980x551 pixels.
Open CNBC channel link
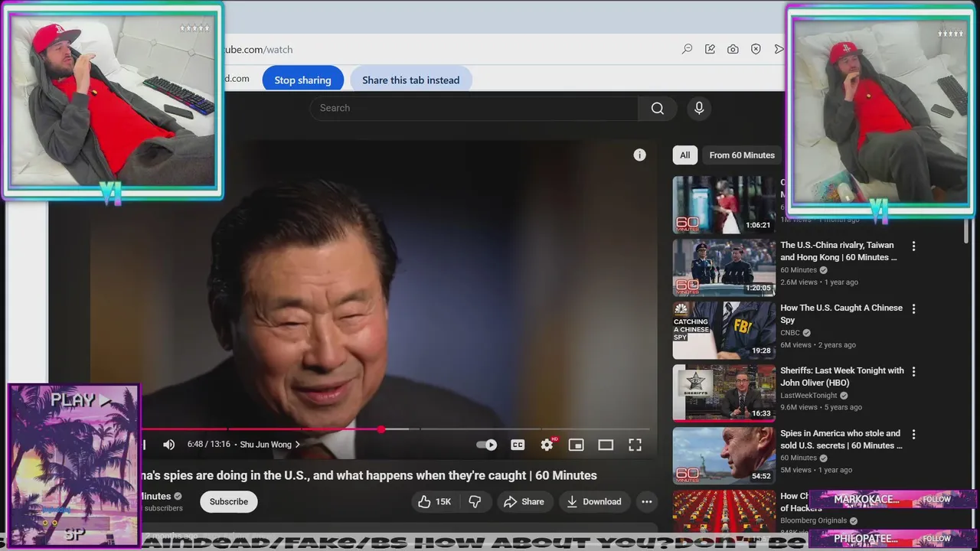pyautogui.click(x=790, y=333)
